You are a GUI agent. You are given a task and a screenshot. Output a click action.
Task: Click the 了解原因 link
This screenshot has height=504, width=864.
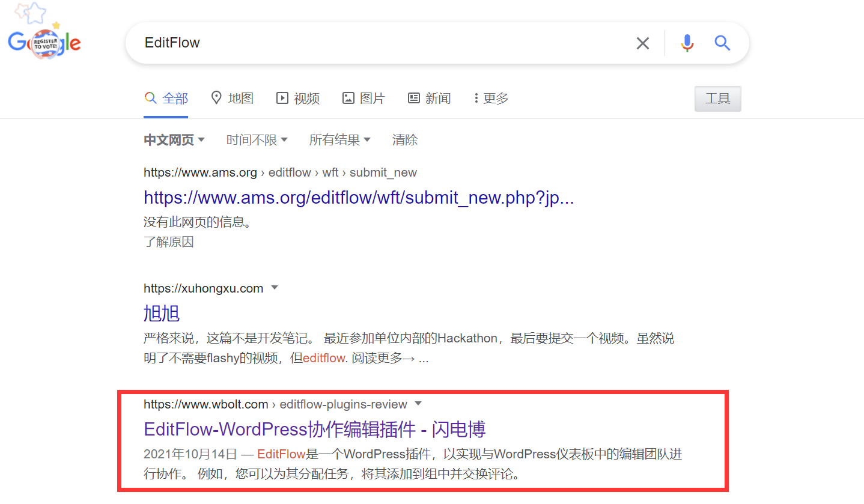pyautogui.click(x=169, y=241)
